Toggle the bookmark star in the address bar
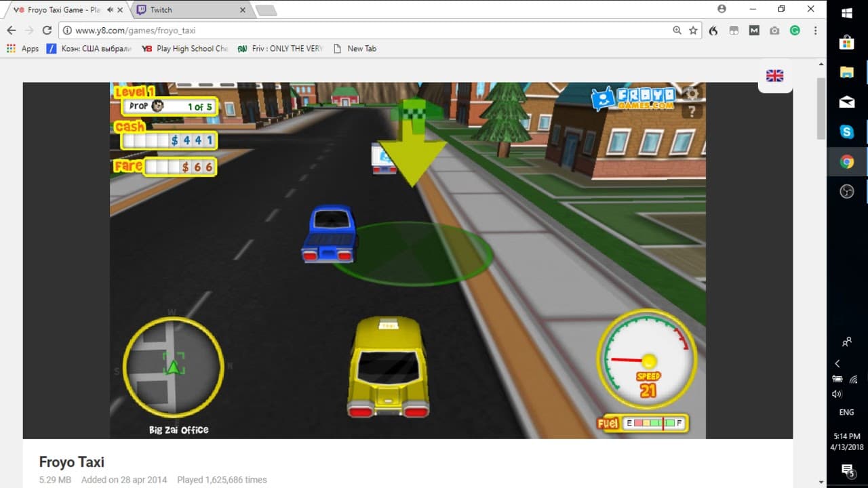Image resolution: width=868 pixels, height=488 pixels. [x=692, y=30]
